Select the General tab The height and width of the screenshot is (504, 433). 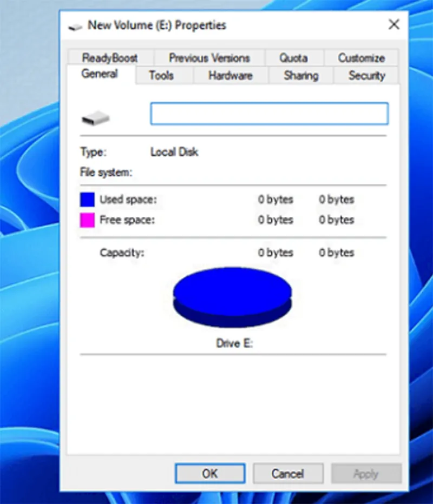100,74
